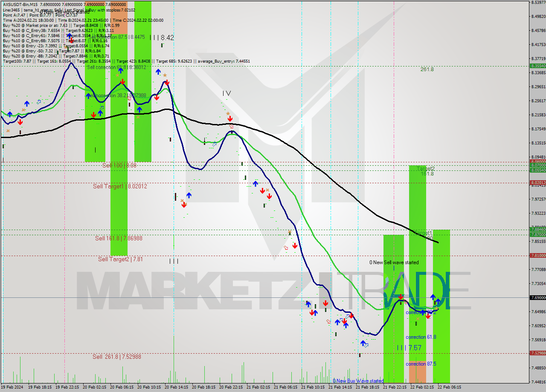The height and width of the screenshot is (392, 546).
Task: Click the Buy %10 @ C_Entry61 line
Action: click(x=57, y=35)
